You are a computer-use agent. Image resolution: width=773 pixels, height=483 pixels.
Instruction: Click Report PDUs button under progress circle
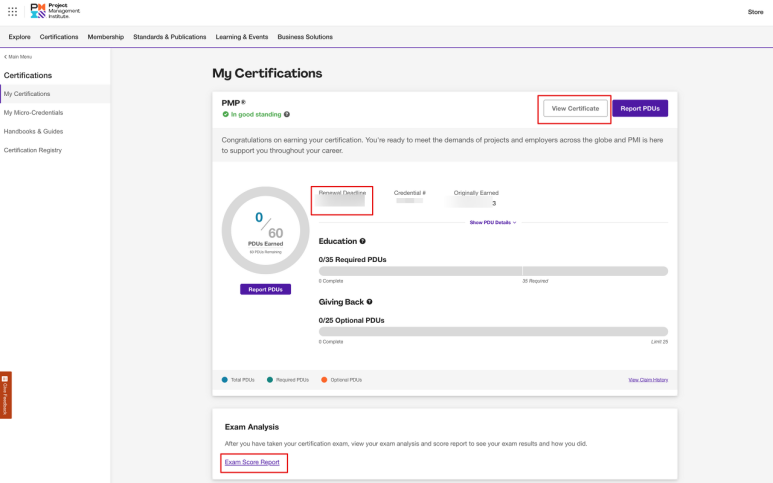tap(265, 289)
